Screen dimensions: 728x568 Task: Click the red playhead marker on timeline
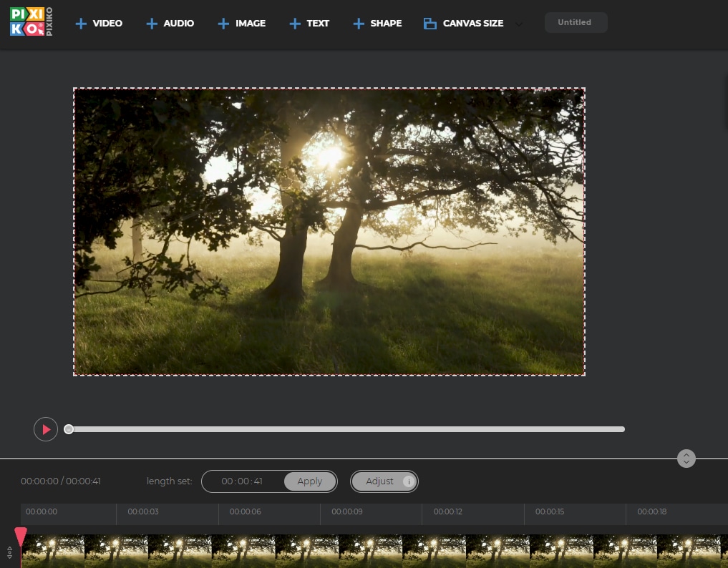[21, 537]
